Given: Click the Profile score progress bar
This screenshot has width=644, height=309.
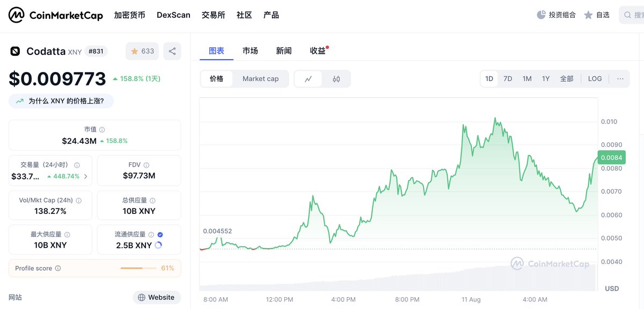Looking at the screenshot, I should (x=139, y=268).
